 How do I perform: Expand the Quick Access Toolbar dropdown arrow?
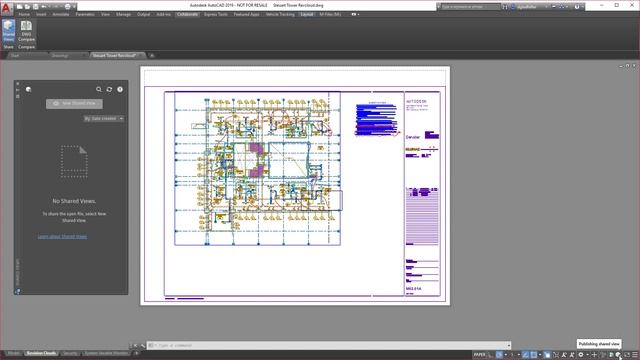(x=74, y=7)
